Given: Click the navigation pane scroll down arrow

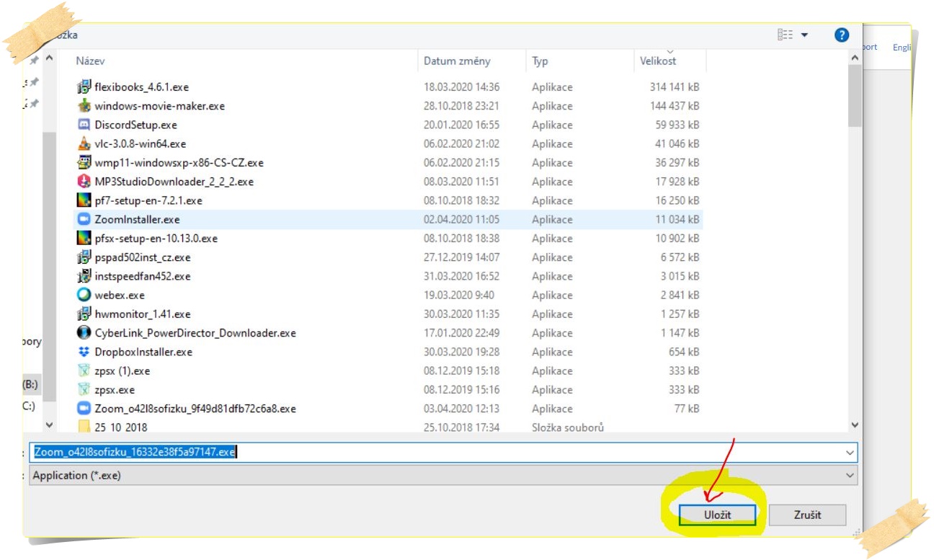Looking at the screenshot, I should pos(49,425).
